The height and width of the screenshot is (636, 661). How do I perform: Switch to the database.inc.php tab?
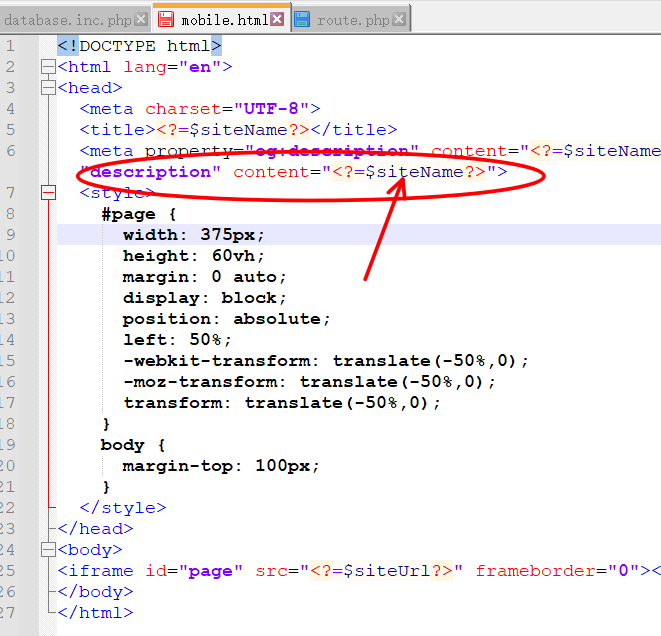coord(64,19)
